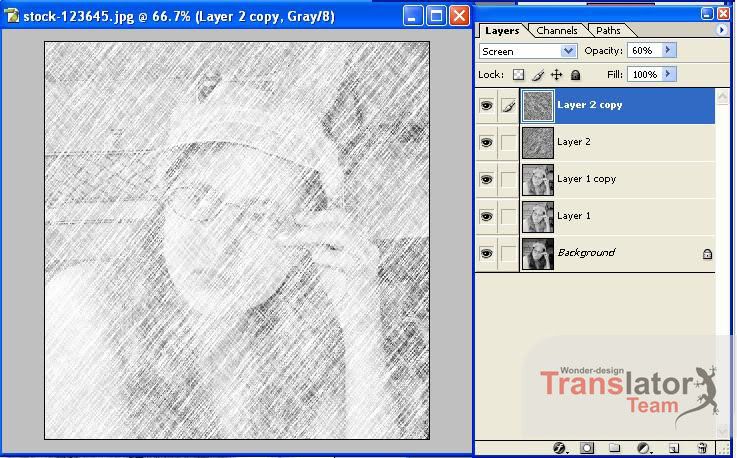Screen dimensions: 737x458
Task: Delete layer with trash icon
Action: [x=702, y=448]
